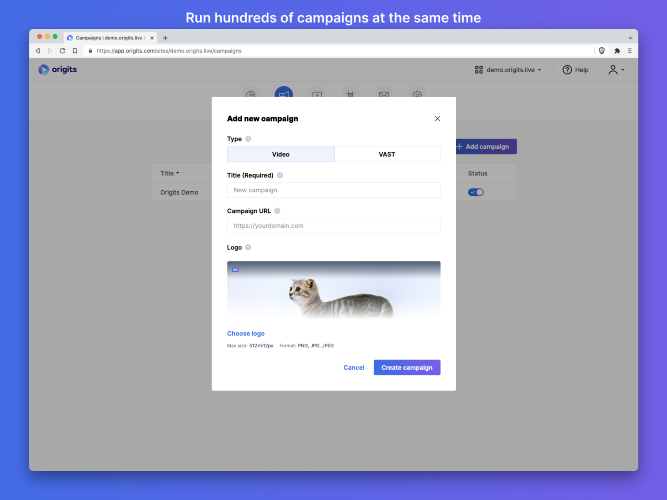Click the Choose logo link

(246, 333)
